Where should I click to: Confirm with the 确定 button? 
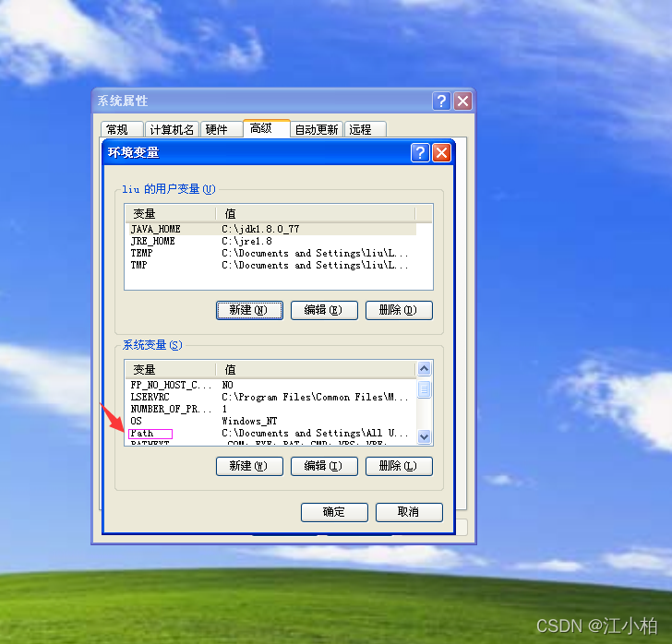[x=334, y=512]
